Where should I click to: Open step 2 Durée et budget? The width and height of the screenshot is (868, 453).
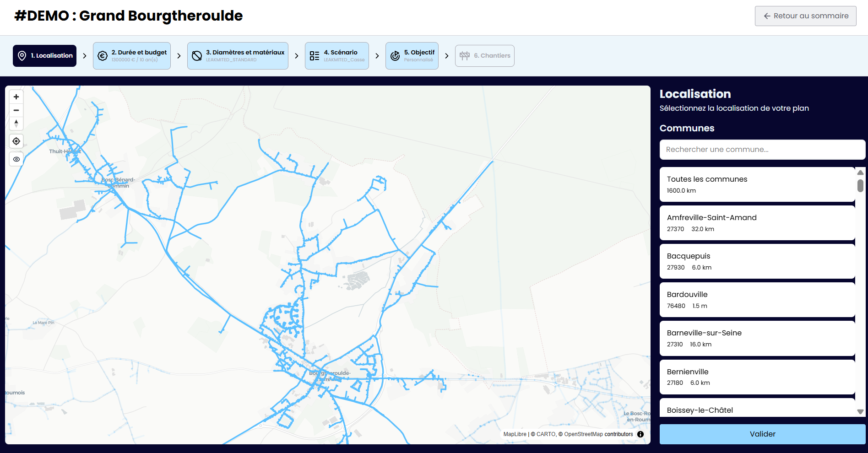tap(132, 56)
